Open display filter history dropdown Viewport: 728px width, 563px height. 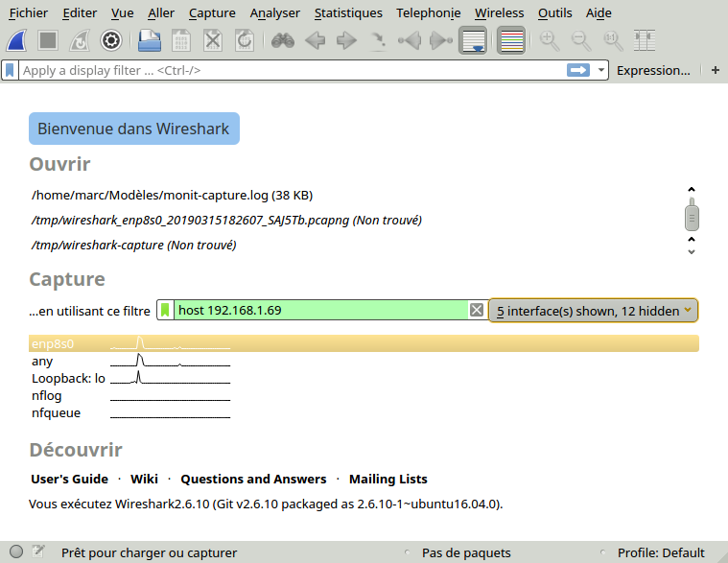pyautogui.click(x=600, y=71)
